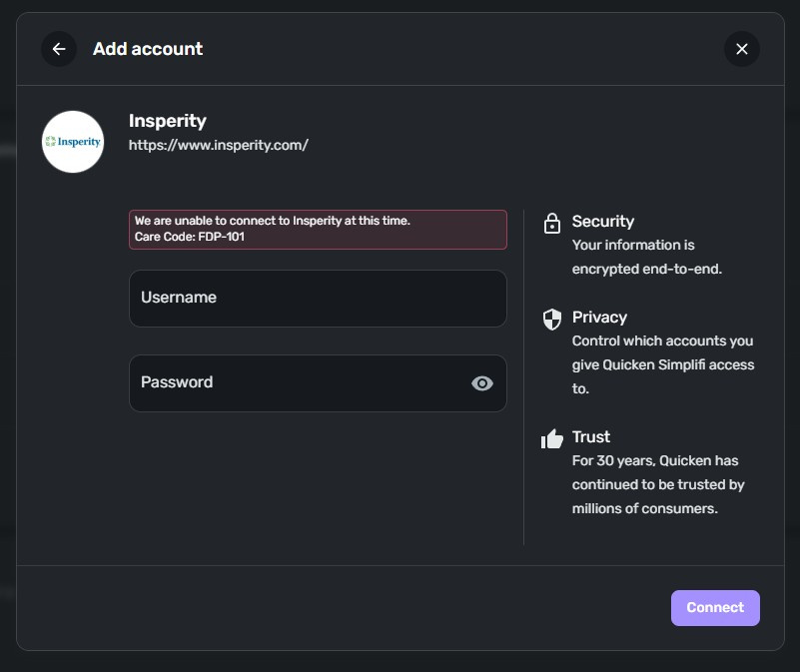The image size is (800, 672).
Task: Click the encrypted end-to-end description text
Action: pyautogui.click(x=646, y=257)
